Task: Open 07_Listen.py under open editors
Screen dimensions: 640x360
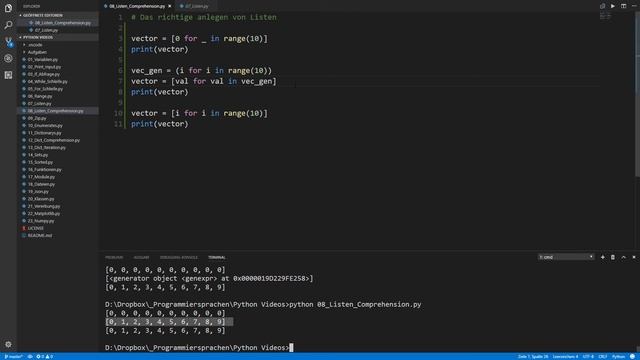Action: 58,30
